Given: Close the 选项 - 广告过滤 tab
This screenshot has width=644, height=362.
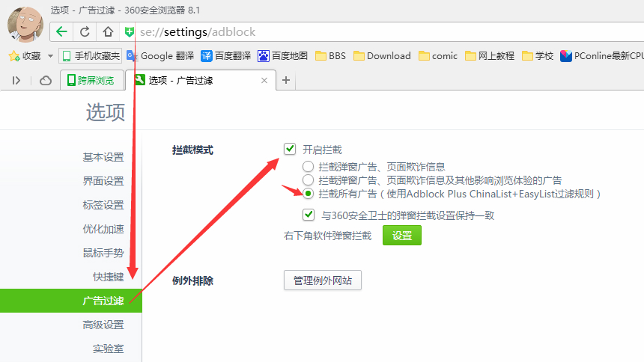Looking at the screenshot, I should 264,81.
